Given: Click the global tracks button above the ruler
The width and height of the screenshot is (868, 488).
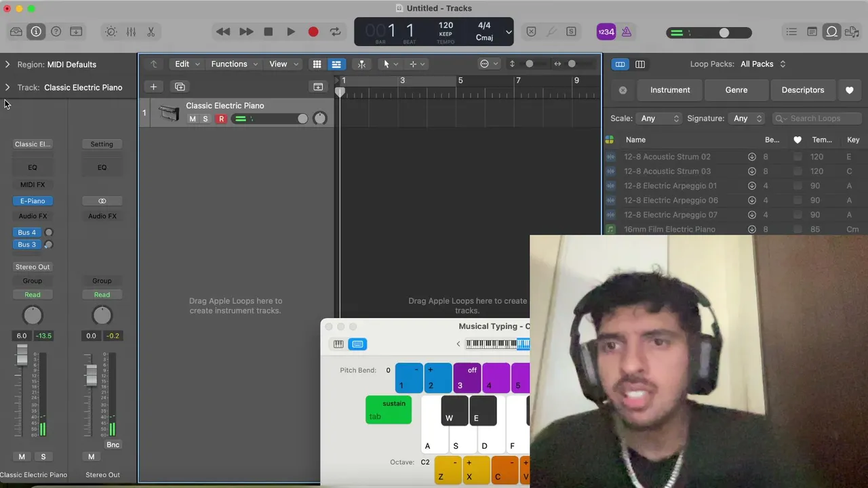Looking at the screenshot, I should click(x=318, y=87).
